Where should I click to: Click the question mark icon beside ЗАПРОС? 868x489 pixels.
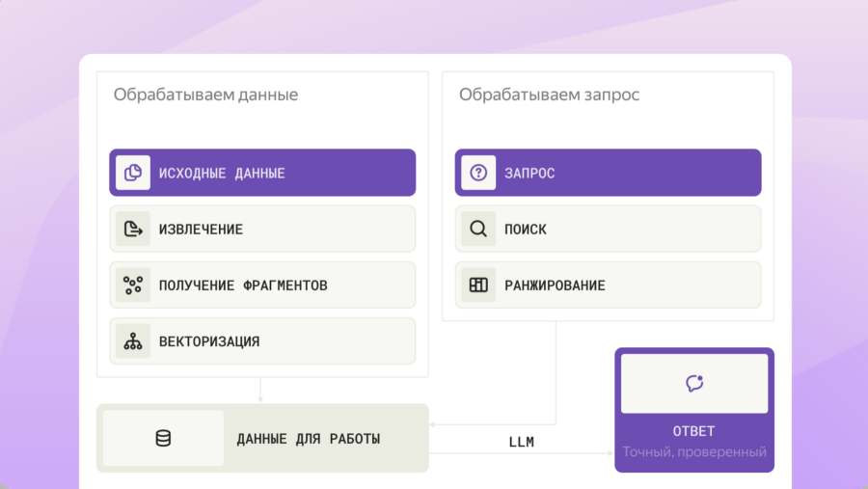click(478, 173)
